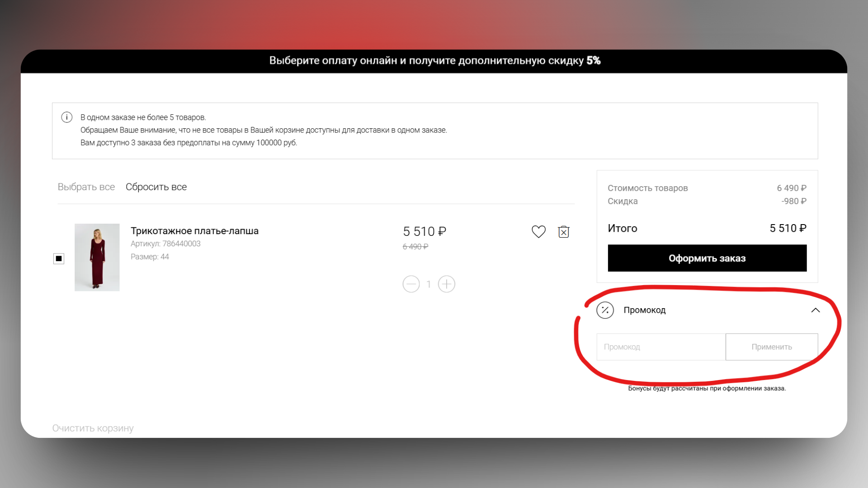
Task: Collapse the Промокод section with the chevron
Action: click(x=815, y=310)
